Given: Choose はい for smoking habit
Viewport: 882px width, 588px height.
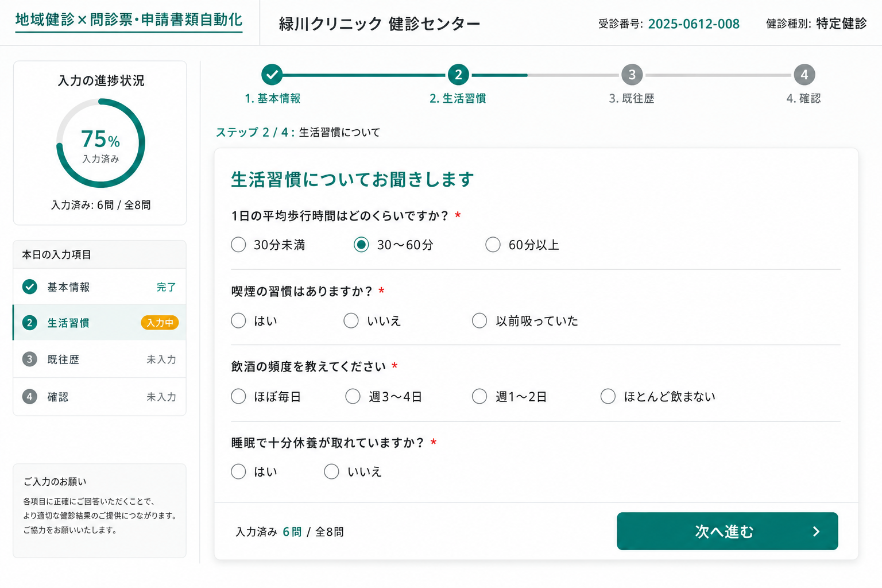Looking at the screenshot, I should [x=238, y=320].
